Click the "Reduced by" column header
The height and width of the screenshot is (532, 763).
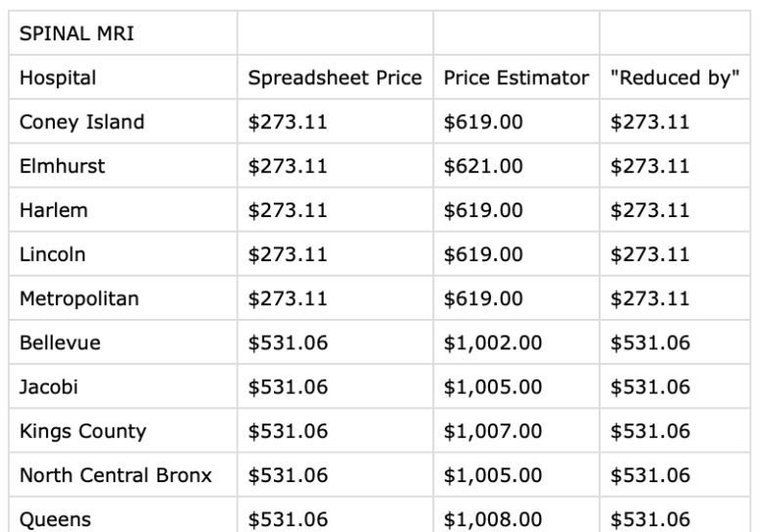pos(675,77)
